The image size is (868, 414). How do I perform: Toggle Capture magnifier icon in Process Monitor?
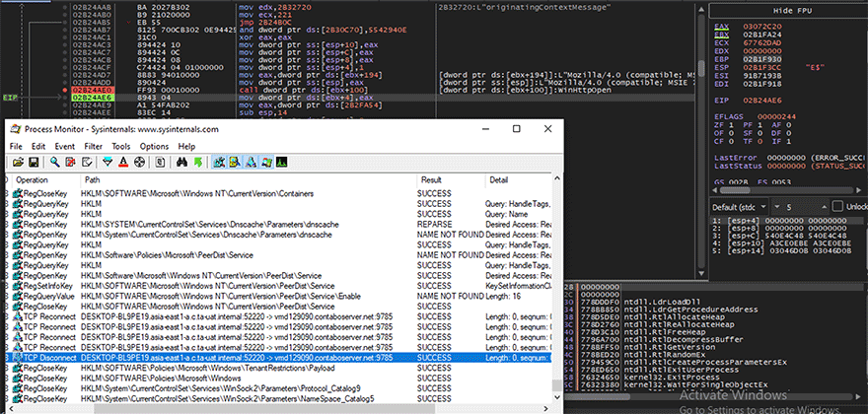[x=55, y=163]
